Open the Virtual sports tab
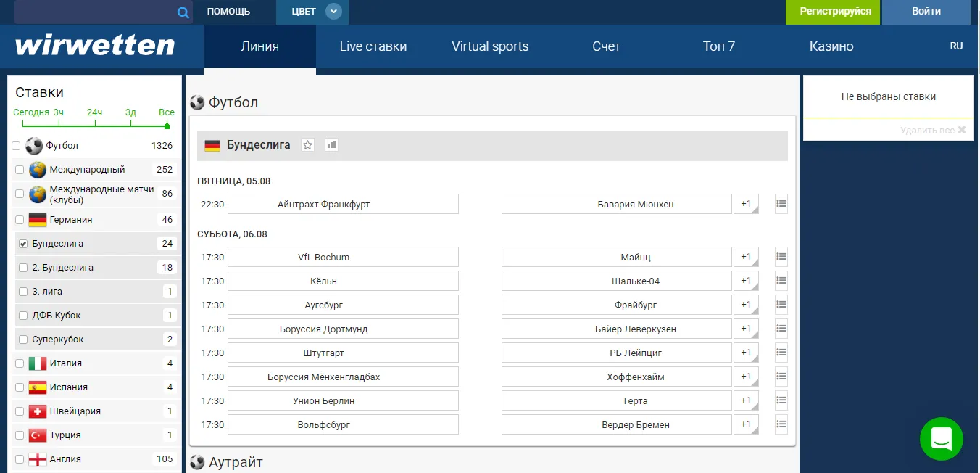 (x=490, y=46)
